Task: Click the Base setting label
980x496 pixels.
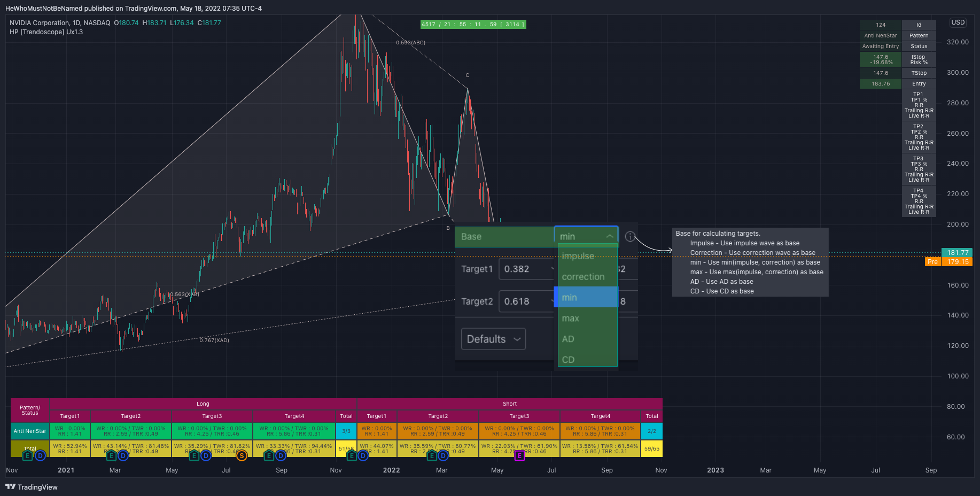Action: [471, 237]
